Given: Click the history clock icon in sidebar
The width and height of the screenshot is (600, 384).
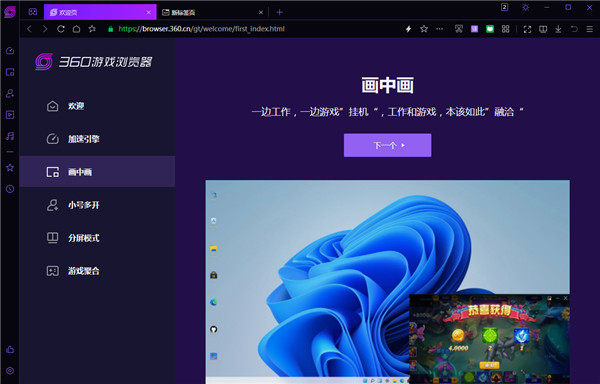Looking at the screenshot, I should (10, 189).
